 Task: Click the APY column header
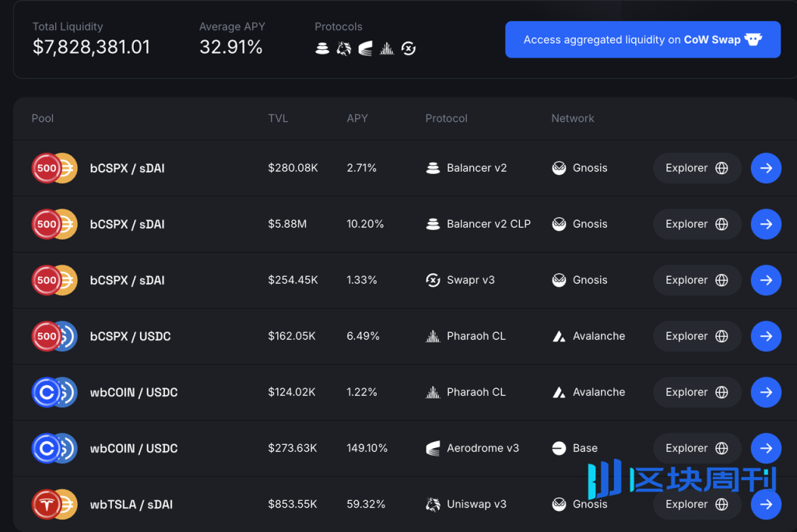(357, 118)
